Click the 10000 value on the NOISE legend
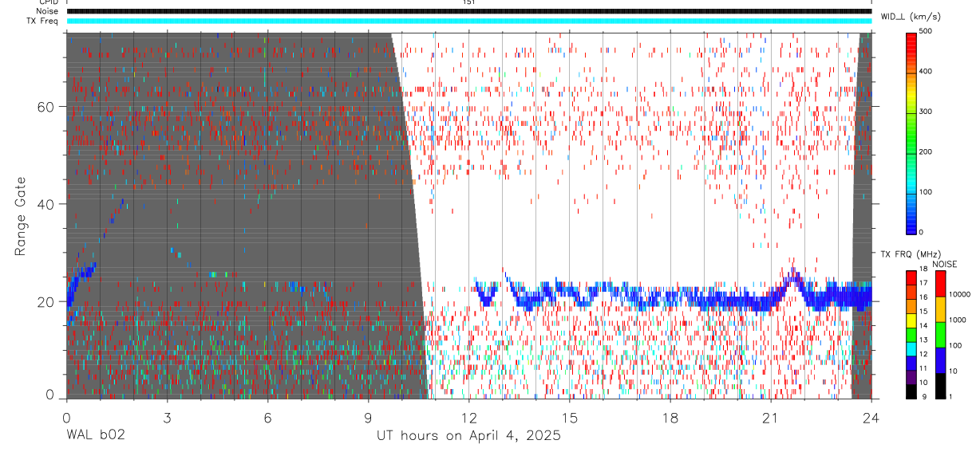 click(960, 295)
